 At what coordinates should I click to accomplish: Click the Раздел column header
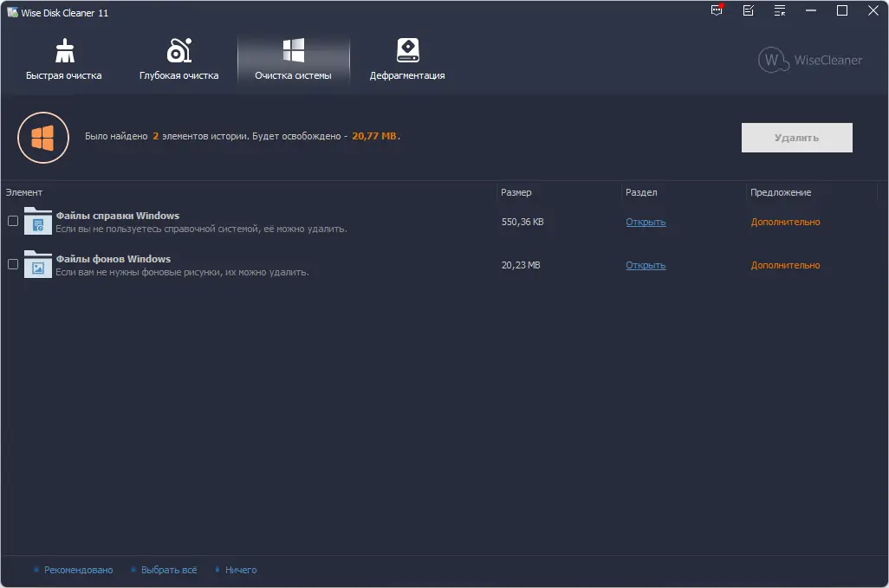[641, 192]
